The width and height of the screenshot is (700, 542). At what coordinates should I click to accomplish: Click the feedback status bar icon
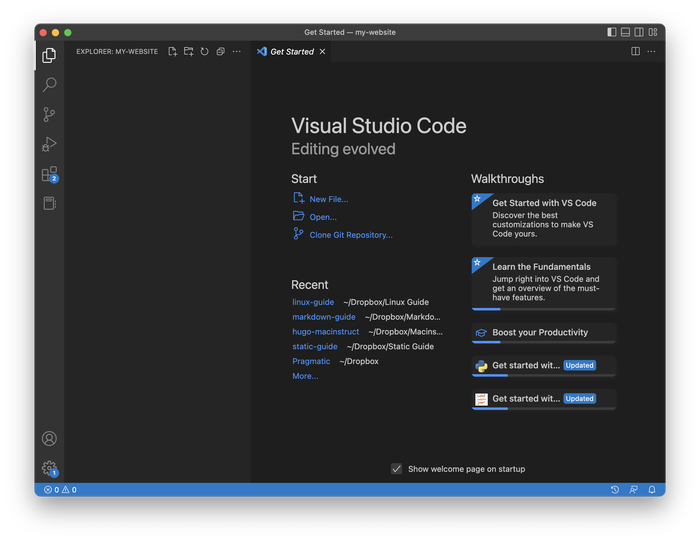pyautogui.click(x=633, y=490)
